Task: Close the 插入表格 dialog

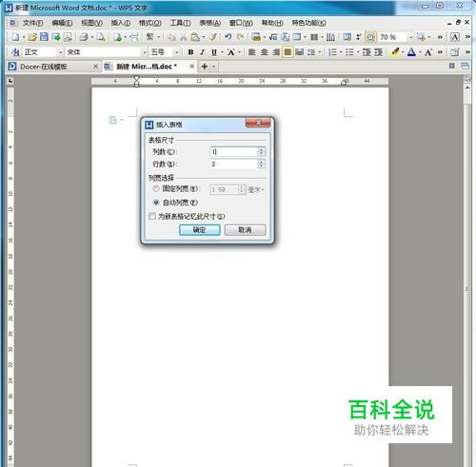Action: pos(258,123)
